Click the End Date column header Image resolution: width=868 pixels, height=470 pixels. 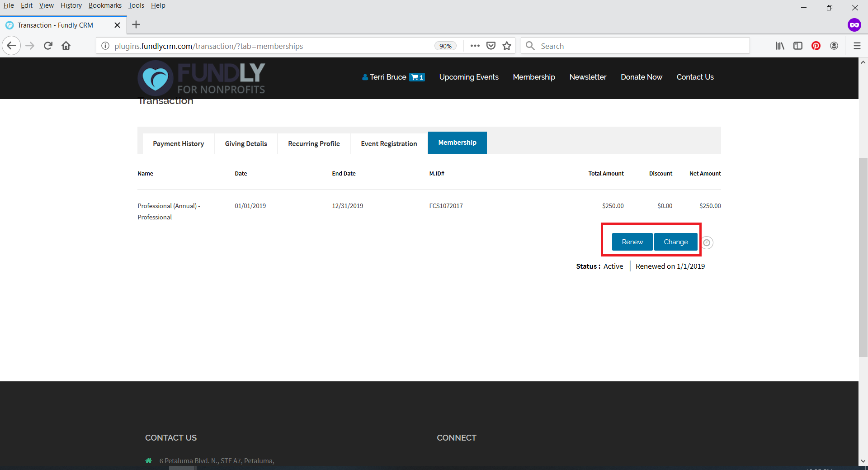click(x=344, y=174)
